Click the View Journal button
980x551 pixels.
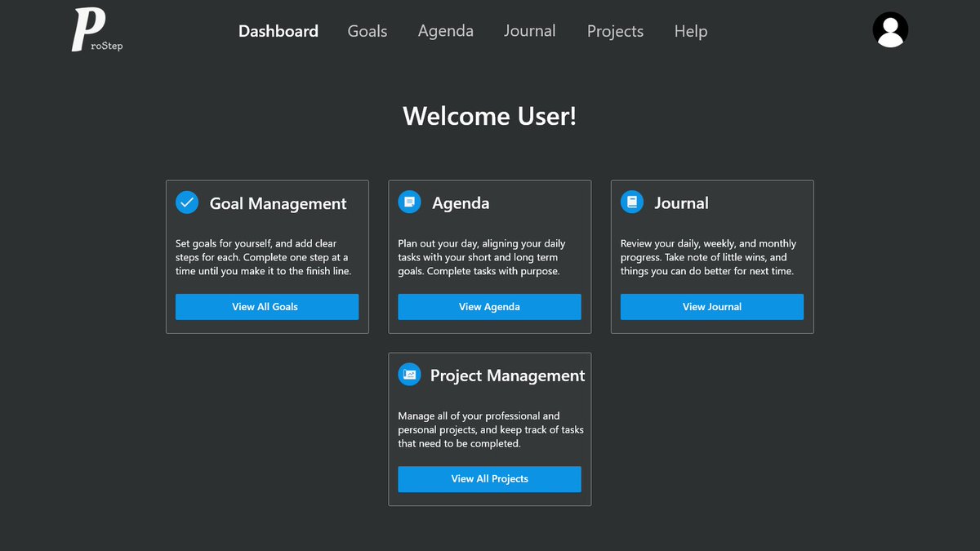[711, 306]
